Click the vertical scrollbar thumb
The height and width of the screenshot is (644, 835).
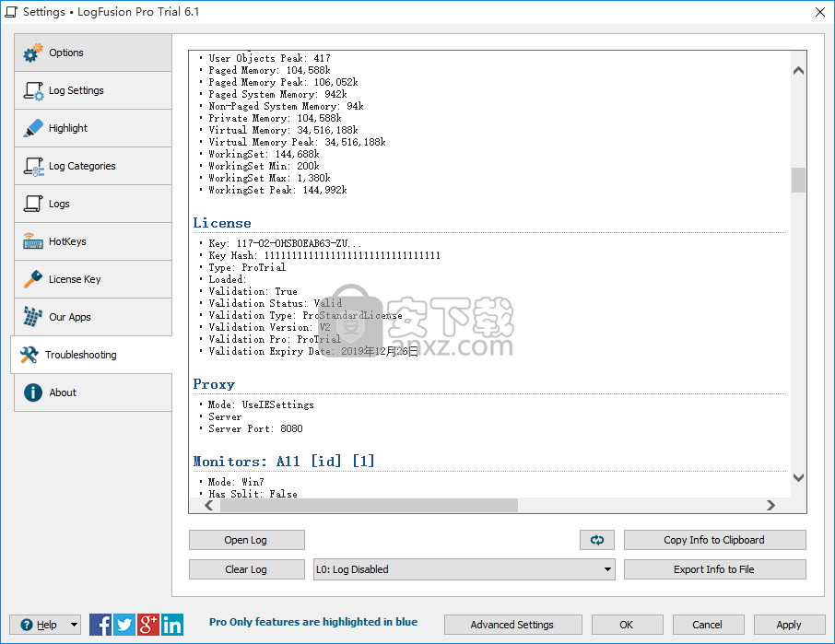tap(798, 180)
